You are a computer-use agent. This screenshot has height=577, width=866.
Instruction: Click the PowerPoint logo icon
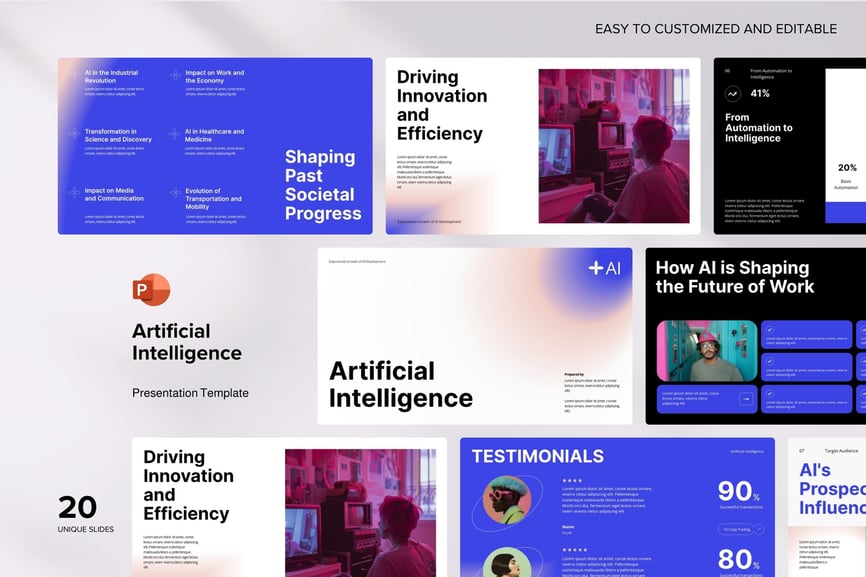click(151, 290)
